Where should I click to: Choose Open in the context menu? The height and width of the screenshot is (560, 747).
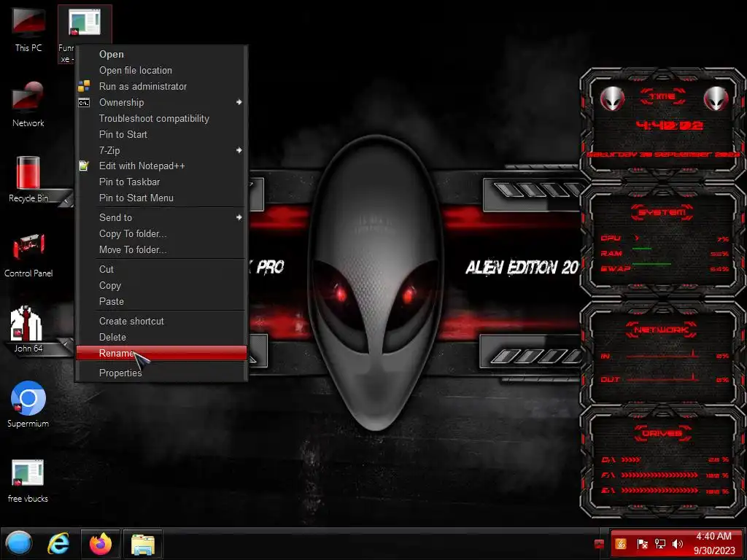tap(161, 54)
